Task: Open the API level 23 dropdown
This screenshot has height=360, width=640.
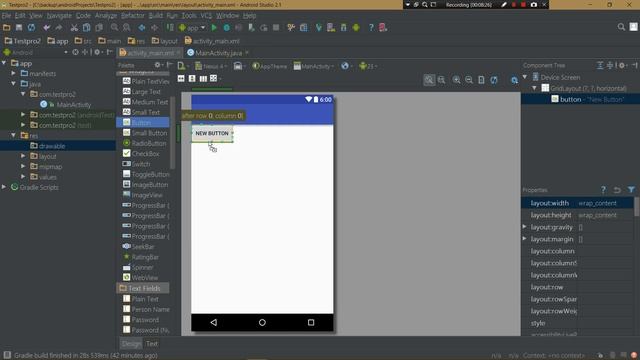Action: click(x=368, y=66)
